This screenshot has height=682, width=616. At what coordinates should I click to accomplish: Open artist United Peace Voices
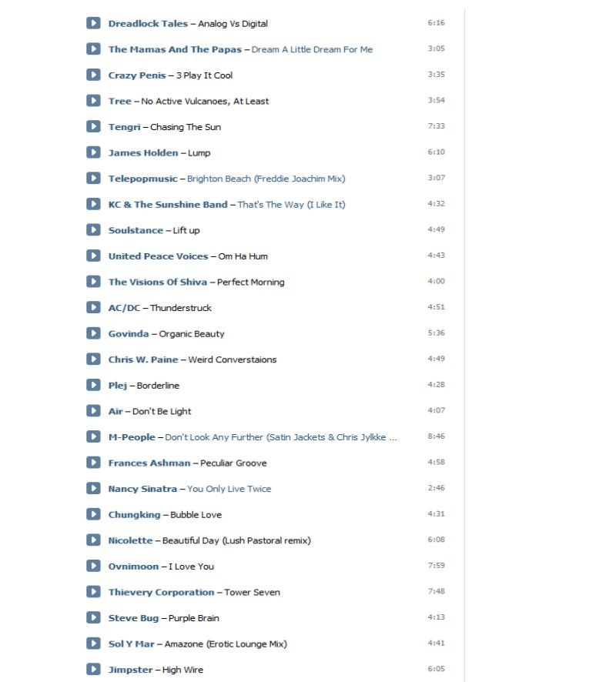159,256
